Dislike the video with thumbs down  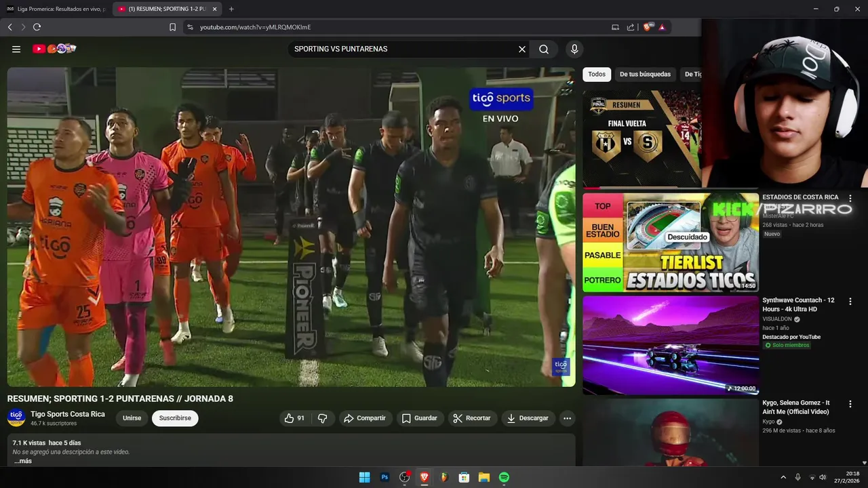pos(323,418)
